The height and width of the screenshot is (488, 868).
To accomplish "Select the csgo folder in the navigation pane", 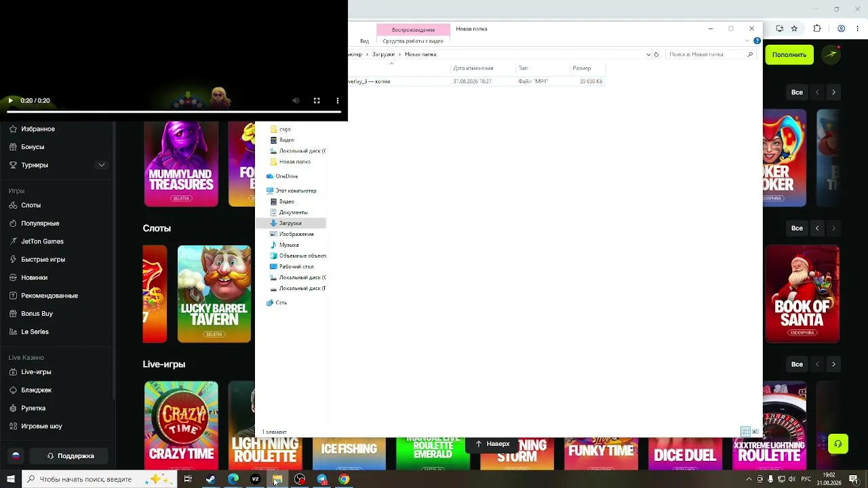I will [x=285, y=129].
